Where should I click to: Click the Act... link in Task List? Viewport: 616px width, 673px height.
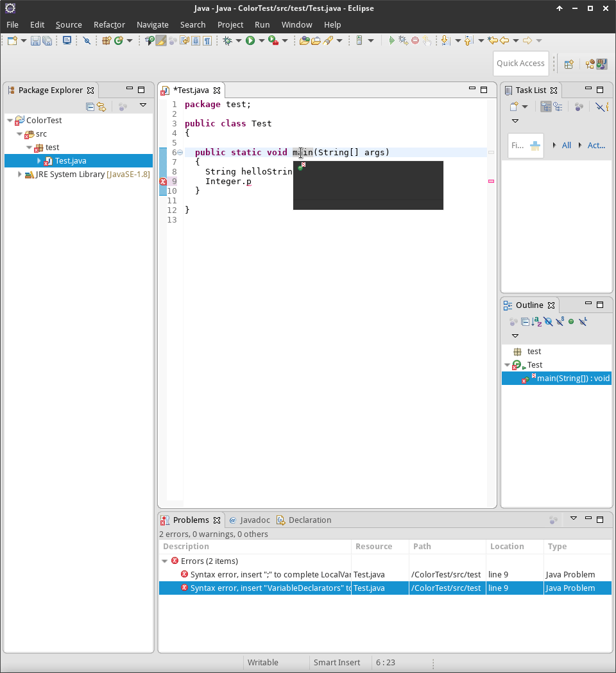click(x=596, y=146)
